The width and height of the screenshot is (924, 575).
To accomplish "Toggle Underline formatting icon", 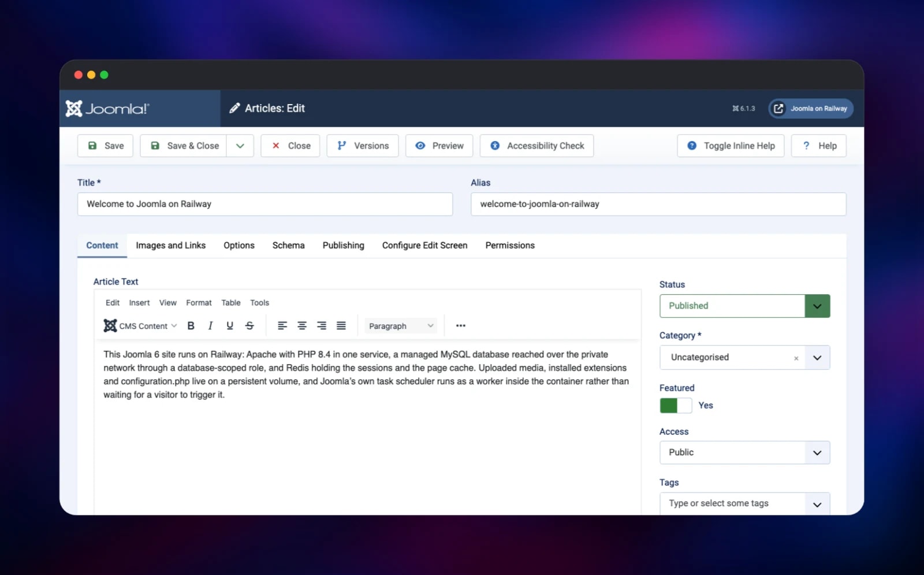I will [x=230, y=326].
